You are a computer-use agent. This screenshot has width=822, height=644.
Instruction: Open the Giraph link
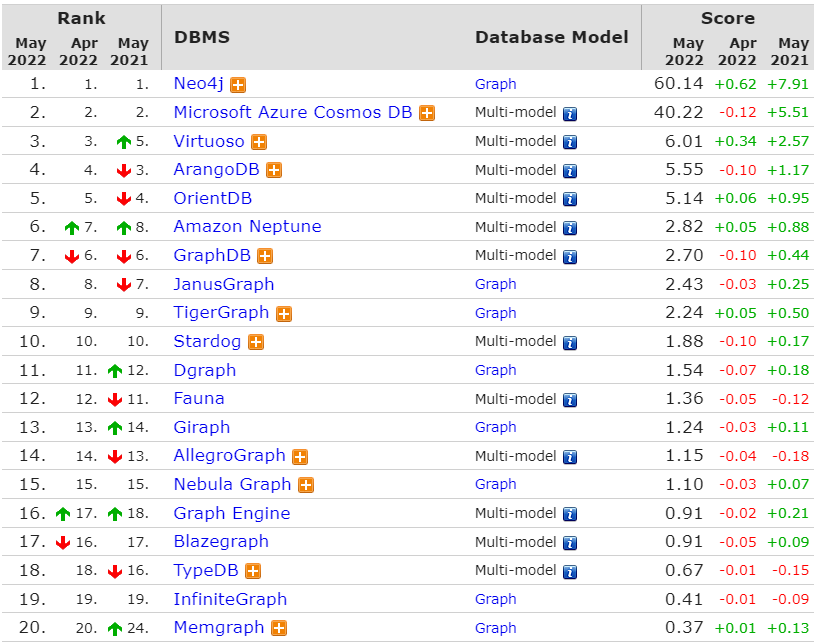click(x=202, y=427)
